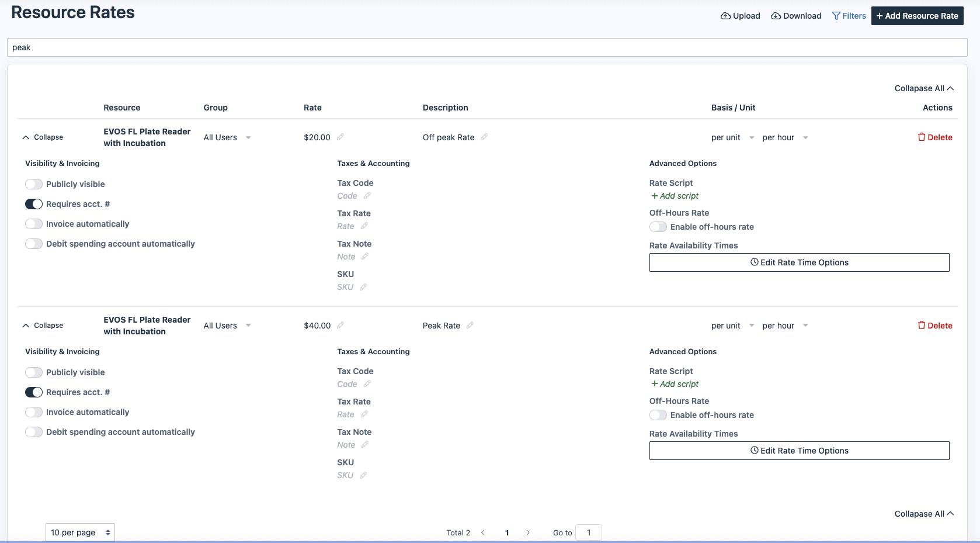Enable off-hours rate for Off peak Rate

click(658, 227)
